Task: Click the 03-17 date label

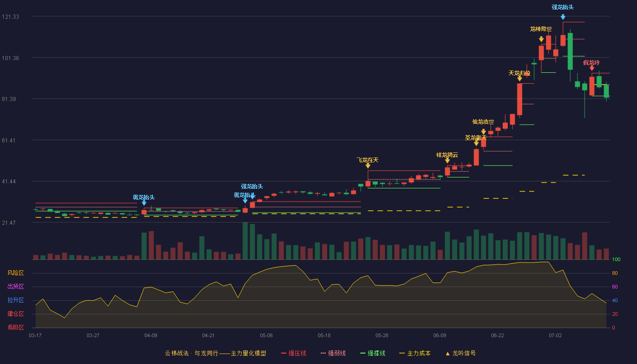Action: pos(35,335)
